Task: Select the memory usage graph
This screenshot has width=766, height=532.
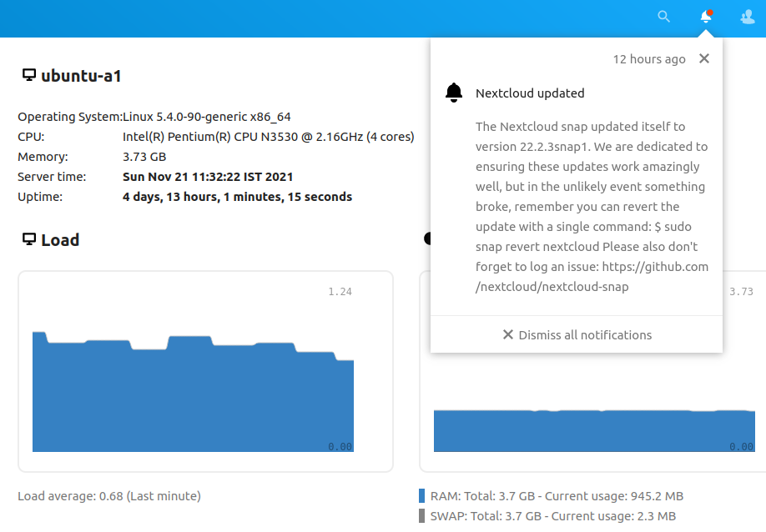Action: 592,429
